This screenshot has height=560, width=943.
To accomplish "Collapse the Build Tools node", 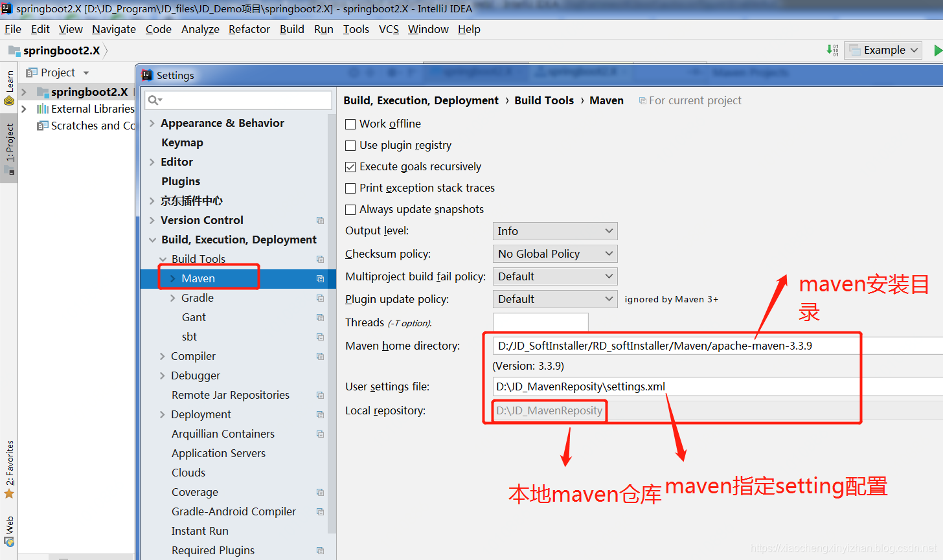I will point(163,259).
